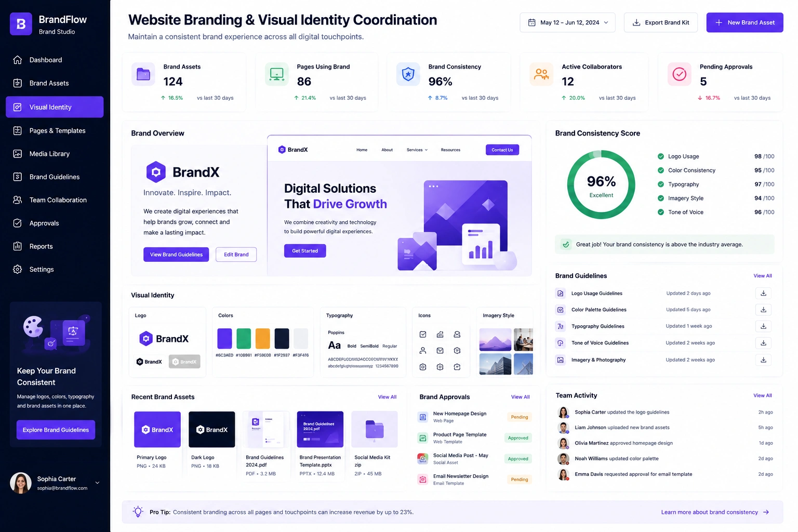The image size is (798, 532).
Task: View All brand approvals
Action: 520,397
